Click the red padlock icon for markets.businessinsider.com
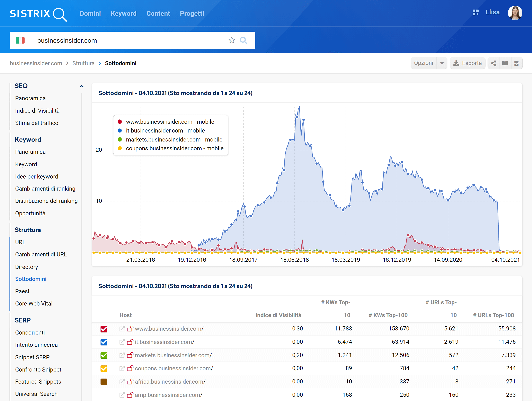Viewport: 532px width, 401px height. tap(130, 355)
